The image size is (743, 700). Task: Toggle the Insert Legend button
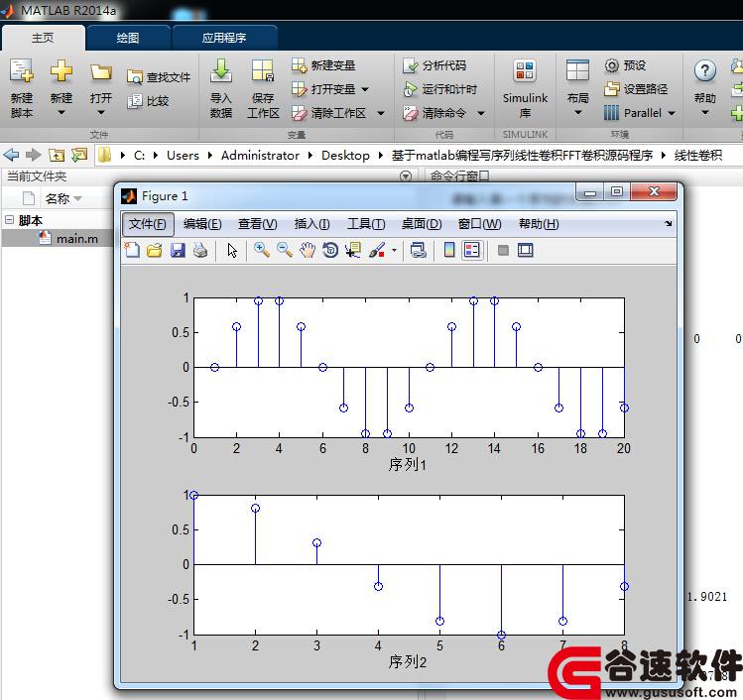472,250
